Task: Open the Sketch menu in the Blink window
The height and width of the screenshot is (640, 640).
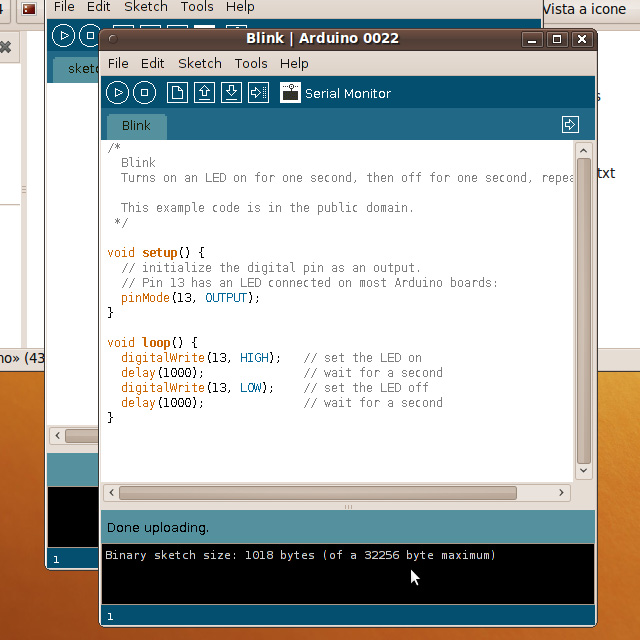Action: click(x=199, y=63)
